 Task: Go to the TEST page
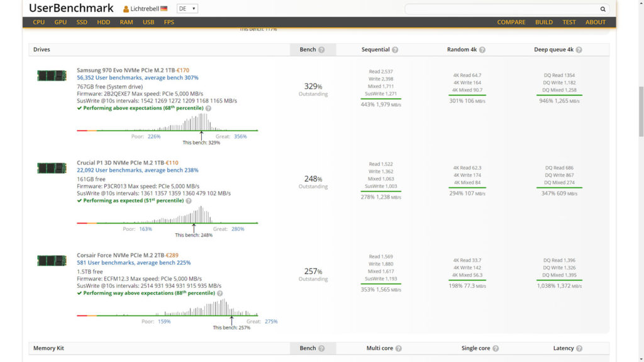click(x=569, y=22)
